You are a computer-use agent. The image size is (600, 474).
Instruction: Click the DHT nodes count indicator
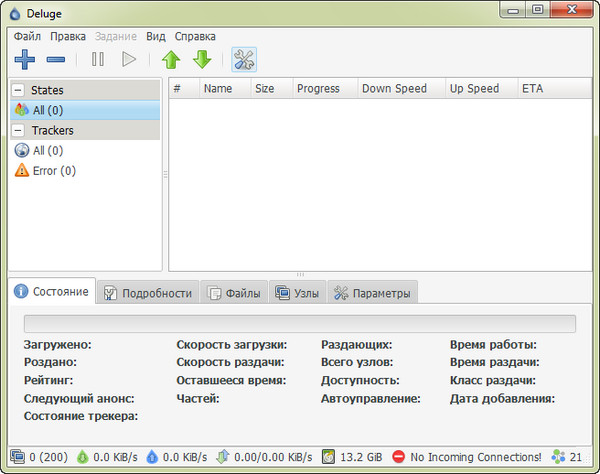[567, 457]
